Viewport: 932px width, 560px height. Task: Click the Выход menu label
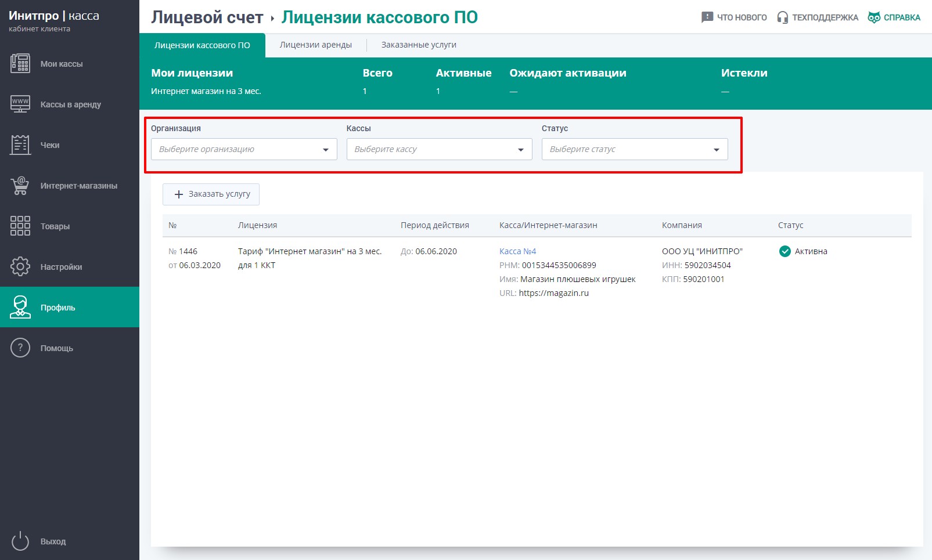53,541
